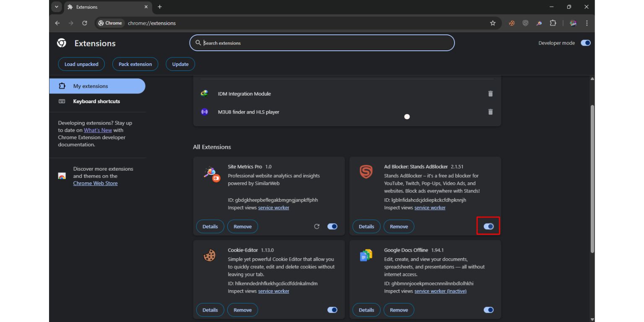This screenshot has height=322, width=644.
Task: Click the All Extensions heading
Action: point(212,147)
